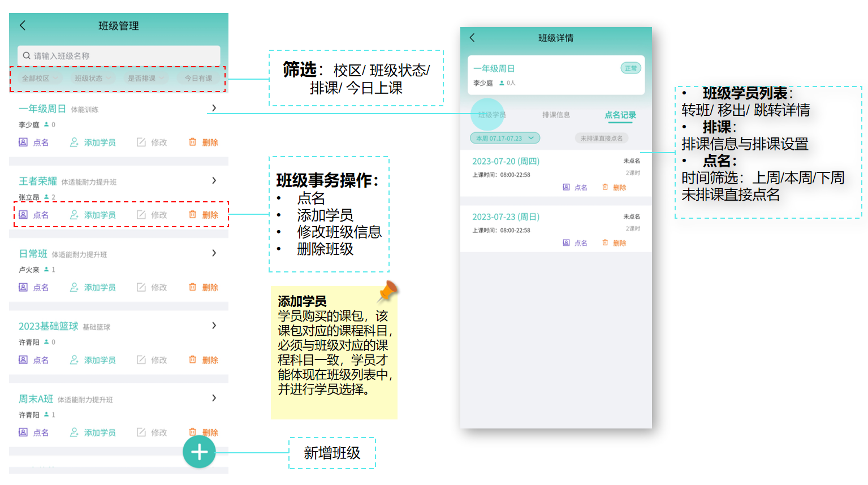Tap the back arrow in 班级详情 header
This screenshot has height=485, width=868.
click(x=472, y=38)
